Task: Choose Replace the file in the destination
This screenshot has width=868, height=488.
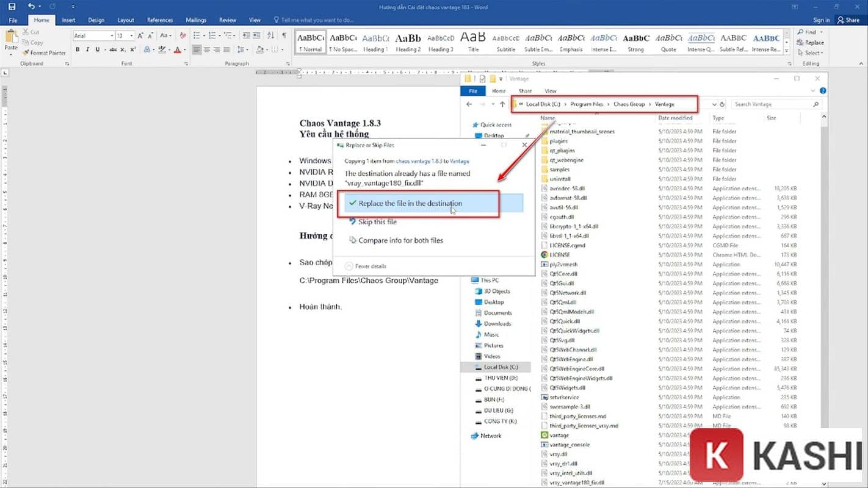Action: pyautogui.click(x=410, y=204)
